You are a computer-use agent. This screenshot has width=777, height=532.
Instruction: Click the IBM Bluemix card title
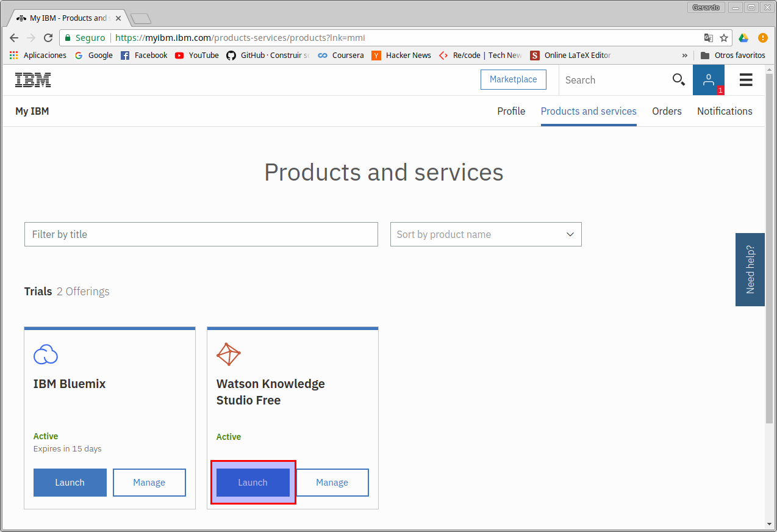tap(70, 384)
